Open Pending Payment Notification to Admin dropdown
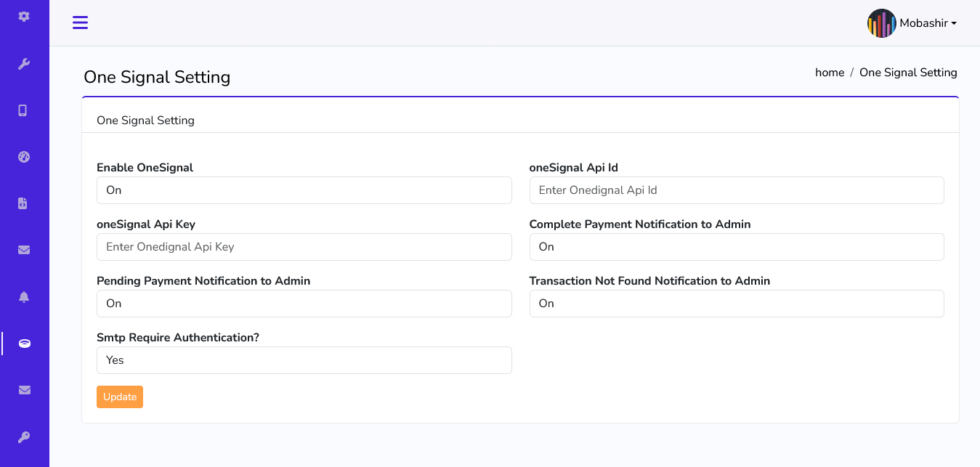The height and width of the screenshot is (467, 980). 304,304
